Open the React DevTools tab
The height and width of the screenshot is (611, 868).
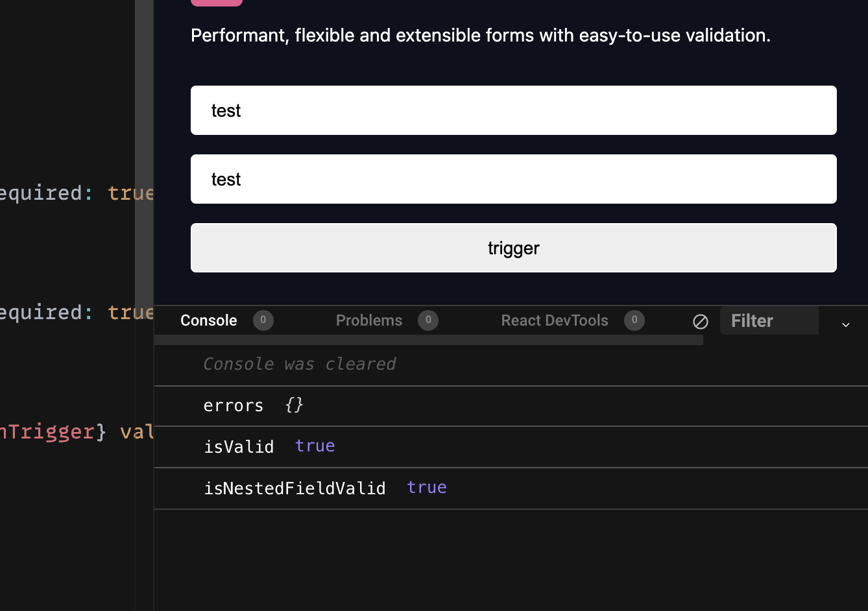click(x=555, y=320)
